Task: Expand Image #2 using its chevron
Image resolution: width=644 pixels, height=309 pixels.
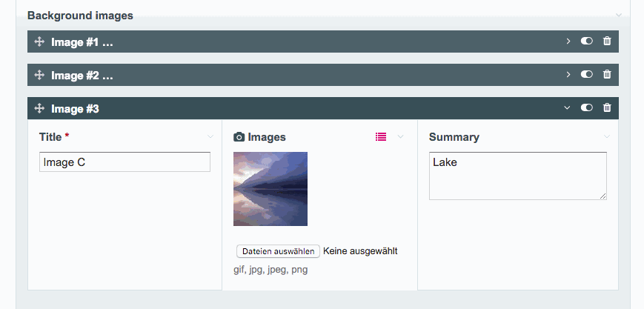Action: (568, 74)
